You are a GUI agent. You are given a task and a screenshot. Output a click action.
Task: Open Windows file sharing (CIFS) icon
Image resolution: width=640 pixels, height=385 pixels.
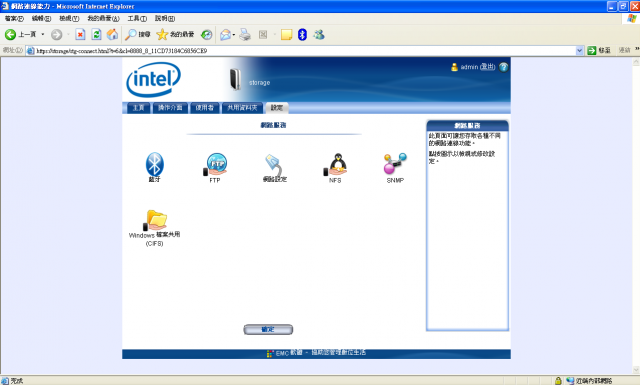pos(155,220)
